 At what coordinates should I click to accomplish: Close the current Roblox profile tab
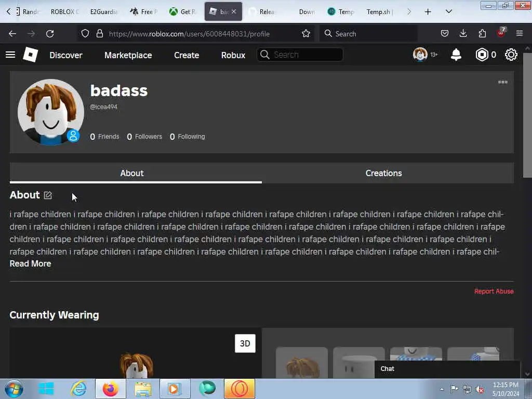[234, 11]
